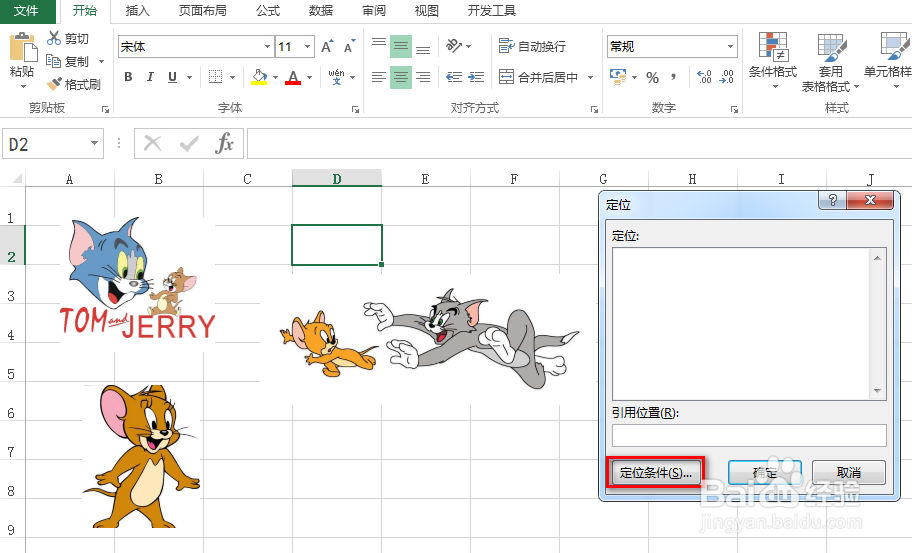Screen dimensions: 912x553
Task: Toggle Wrap Text (自动换行)
Action: coord(532,46)
